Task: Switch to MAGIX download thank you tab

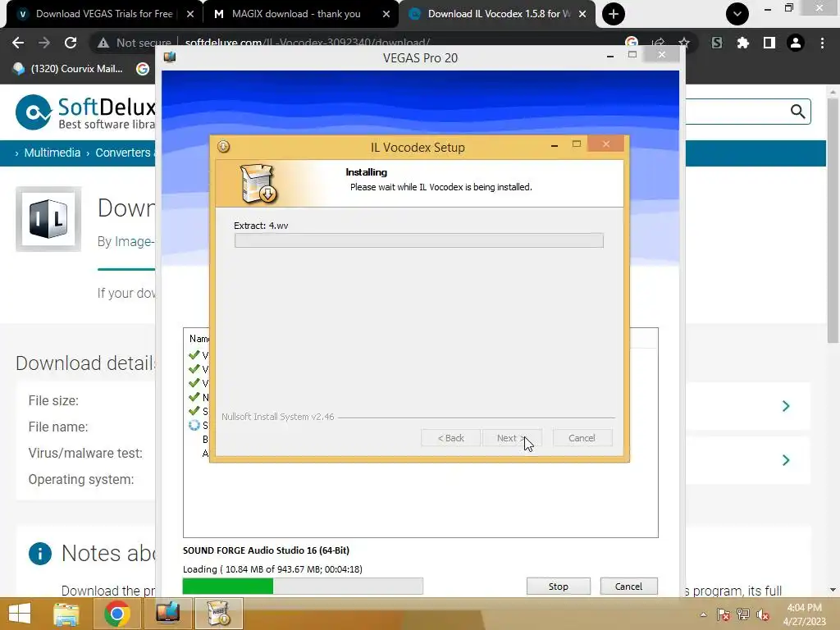Action: click(295, 14)
